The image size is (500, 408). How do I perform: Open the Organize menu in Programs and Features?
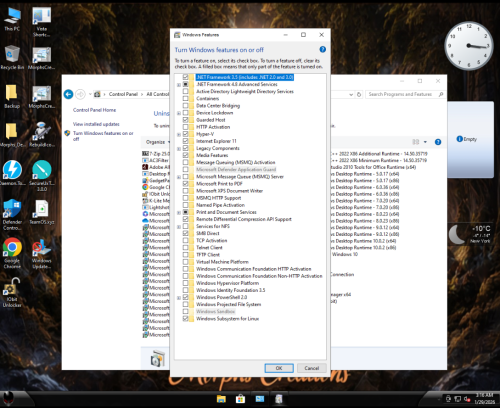click(x=158, y=142)
